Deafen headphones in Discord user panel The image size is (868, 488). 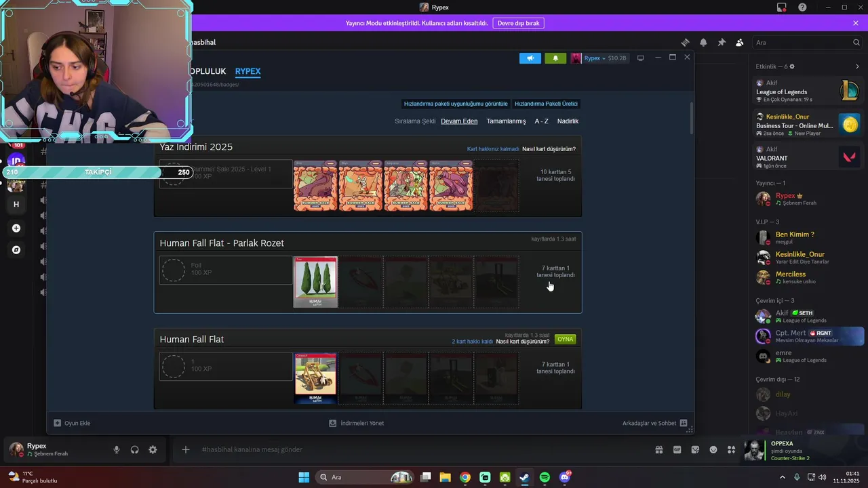tap(135, 449)
